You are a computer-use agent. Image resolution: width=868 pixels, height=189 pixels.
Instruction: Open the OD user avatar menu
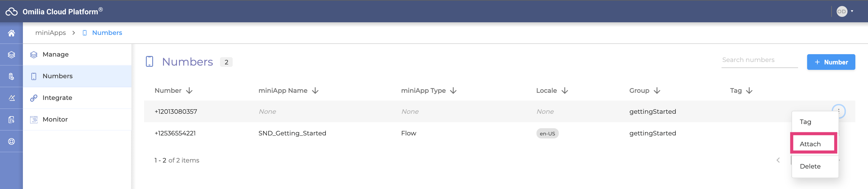click(845, 11)
